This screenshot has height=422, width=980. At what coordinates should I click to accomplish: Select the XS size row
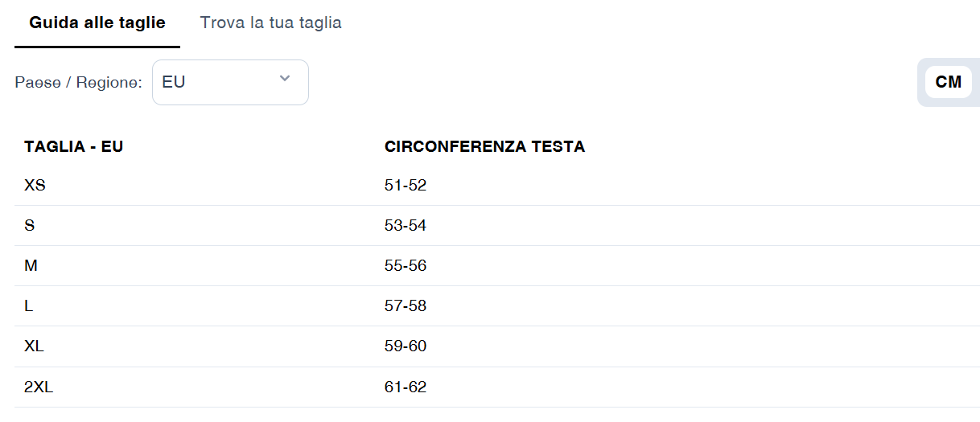point(35,185)
